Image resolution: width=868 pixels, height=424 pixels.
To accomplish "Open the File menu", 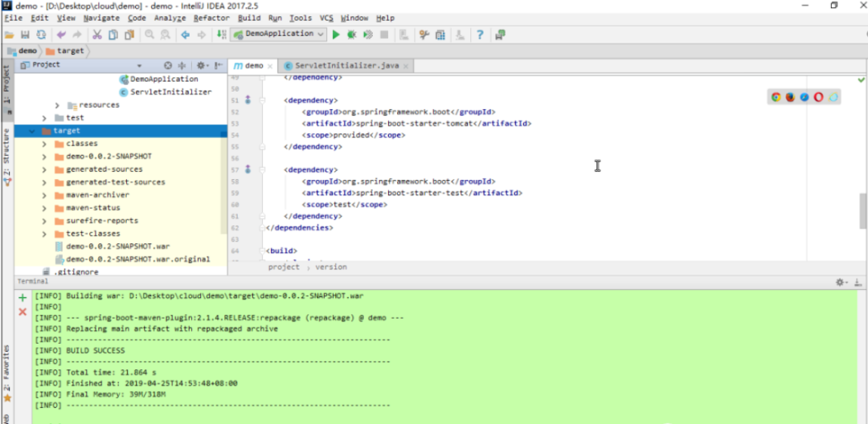I will tap(14, 18).
